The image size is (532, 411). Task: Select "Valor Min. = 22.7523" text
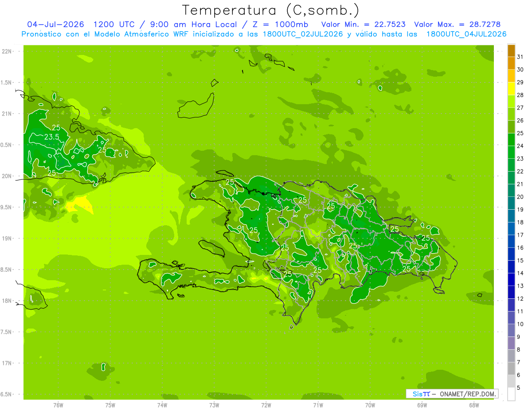(x=363, y=24)
